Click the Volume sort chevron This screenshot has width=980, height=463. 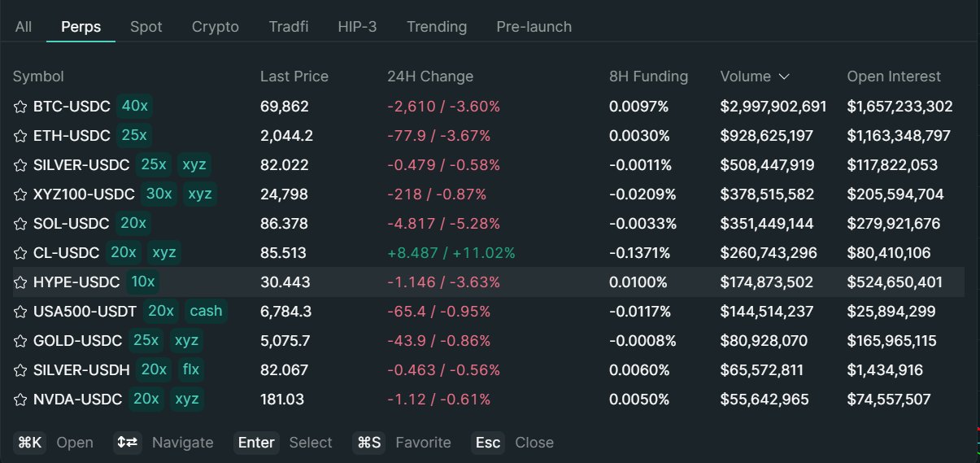[x=784, y=76]
